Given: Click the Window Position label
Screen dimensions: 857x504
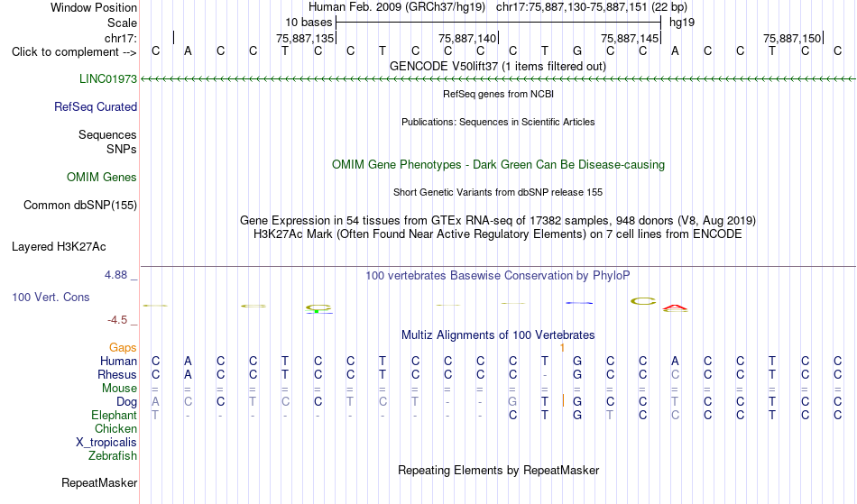Looking at the screenshot, I should 94,7.
